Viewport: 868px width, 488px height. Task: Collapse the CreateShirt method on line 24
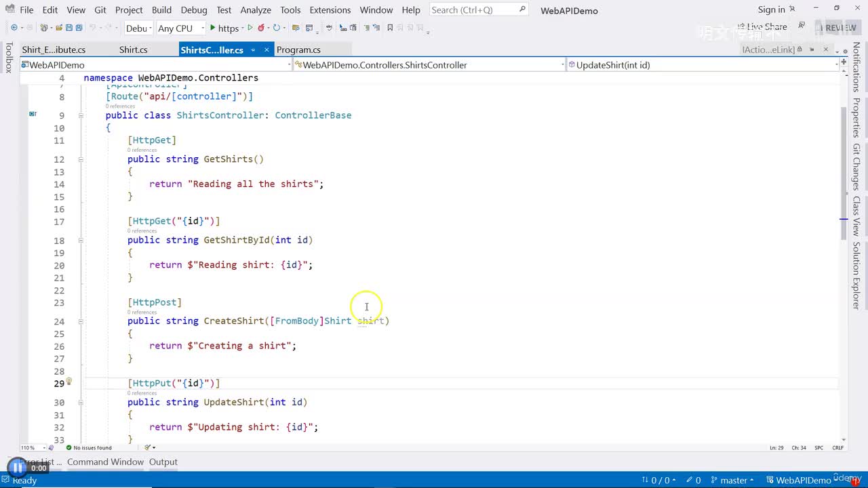(x=81, y=321)
